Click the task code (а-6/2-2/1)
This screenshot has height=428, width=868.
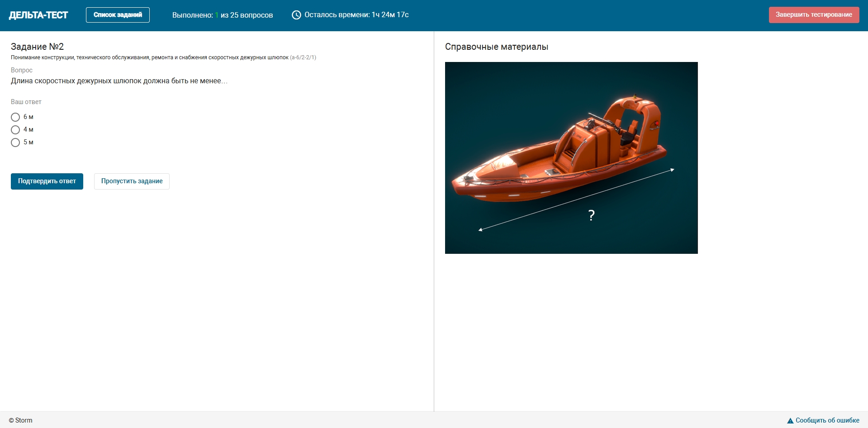(x=303, y=57)
